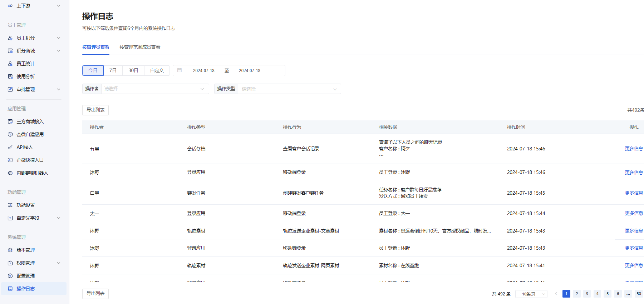Open the 操作者 select dropdown
This screenshot has height=304, width=644.
coord(155,89)
